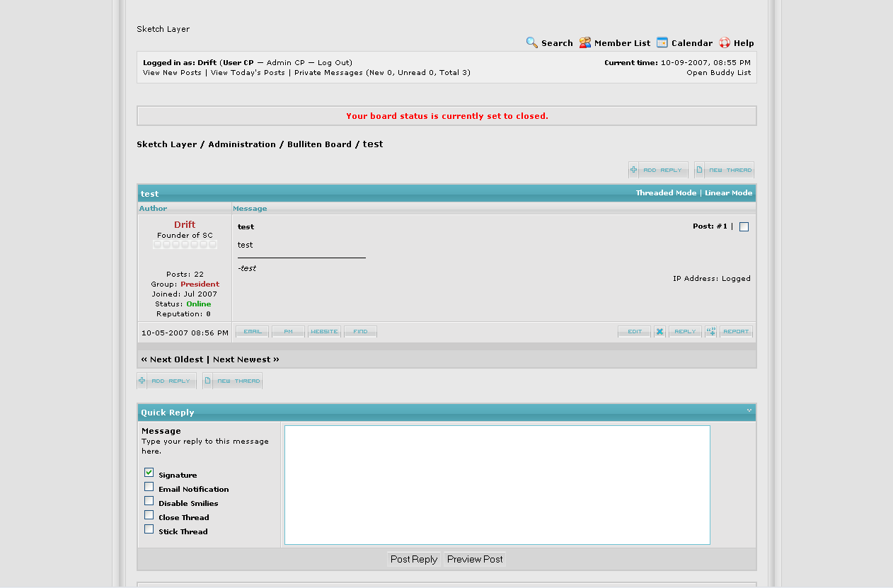Click the Search magnifying glass icon
Image resolution: width=893 pixels, height=588 pixels.
tap(532, 42)
